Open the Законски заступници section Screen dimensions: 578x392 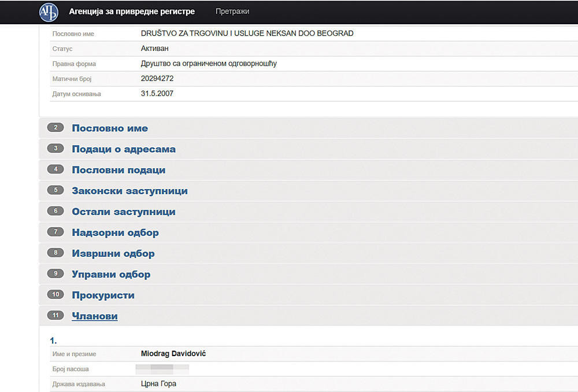coord(129,191)
